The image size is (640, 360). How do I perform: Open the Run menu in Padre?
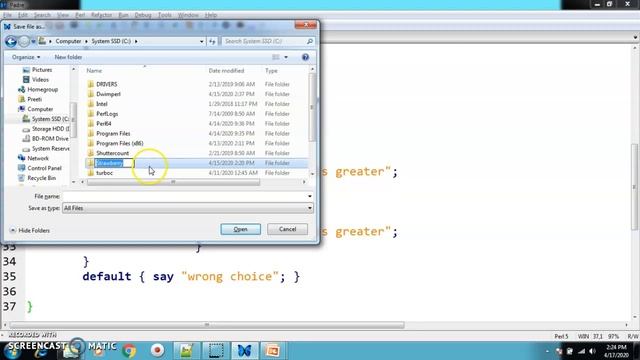coord(123,15)
